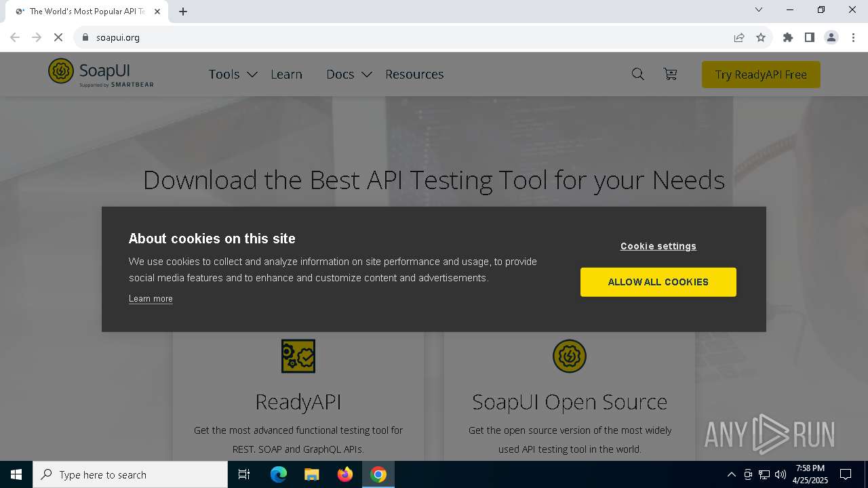Screen dimensions: 868x488
Task: Click Try ReadyAPI Free button
Action: [761, 75]
